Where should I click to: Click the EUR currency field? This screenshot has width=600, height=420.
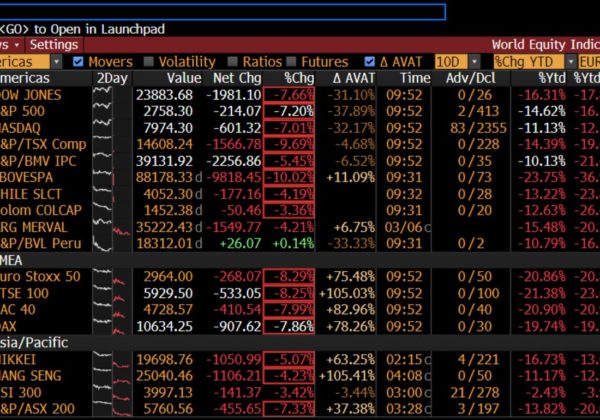[589, 62]
